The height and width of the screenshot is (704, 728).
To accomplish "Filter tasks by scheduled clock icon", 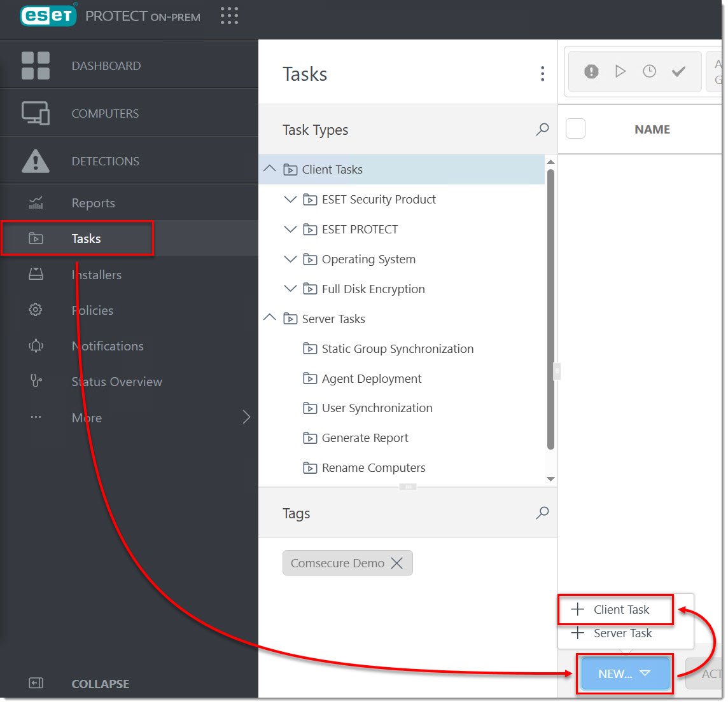I will coord(649,71).
